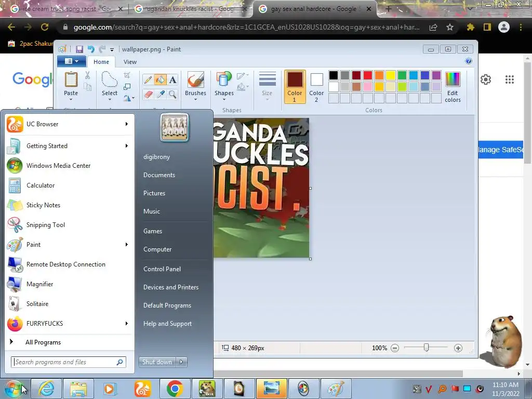Click Internet Explorer icon in taskbar

point(46,389)
